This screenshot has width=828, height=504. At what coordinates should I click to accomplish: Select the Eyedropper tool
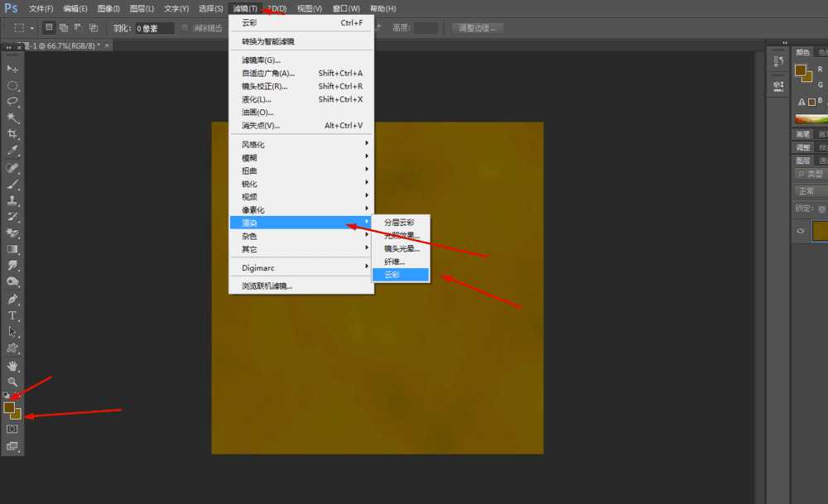[x=11, y=150]
